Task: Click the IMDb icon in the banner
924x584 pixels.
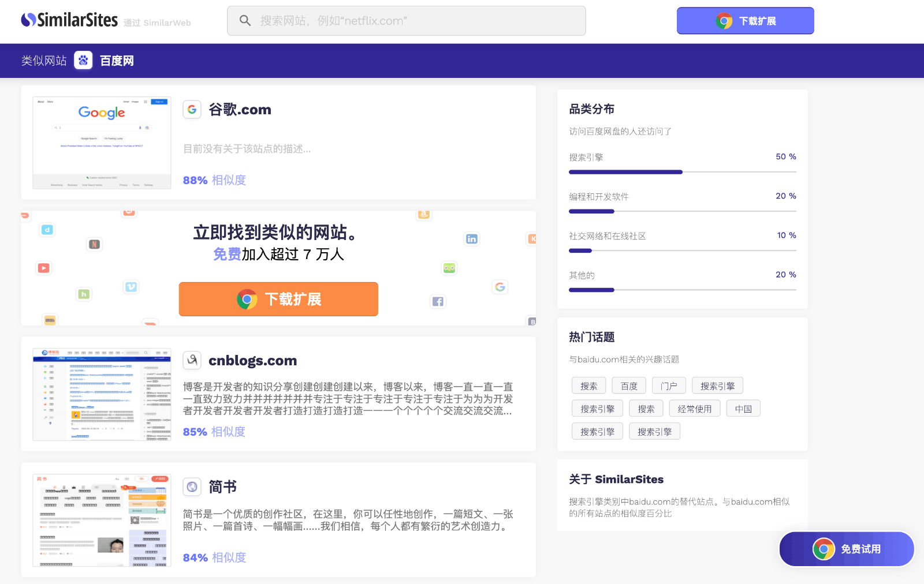Action: [50, 320]
